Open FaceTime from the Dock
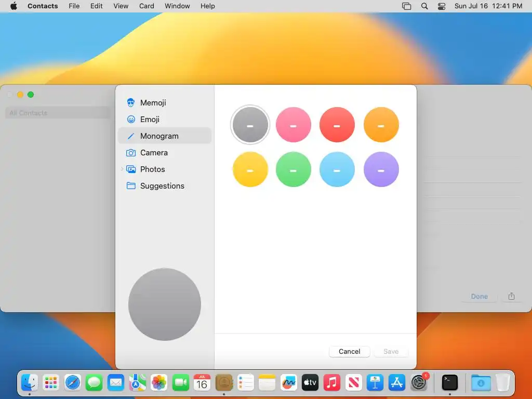This screenshot has width=532, height=399. pos(180,383)
